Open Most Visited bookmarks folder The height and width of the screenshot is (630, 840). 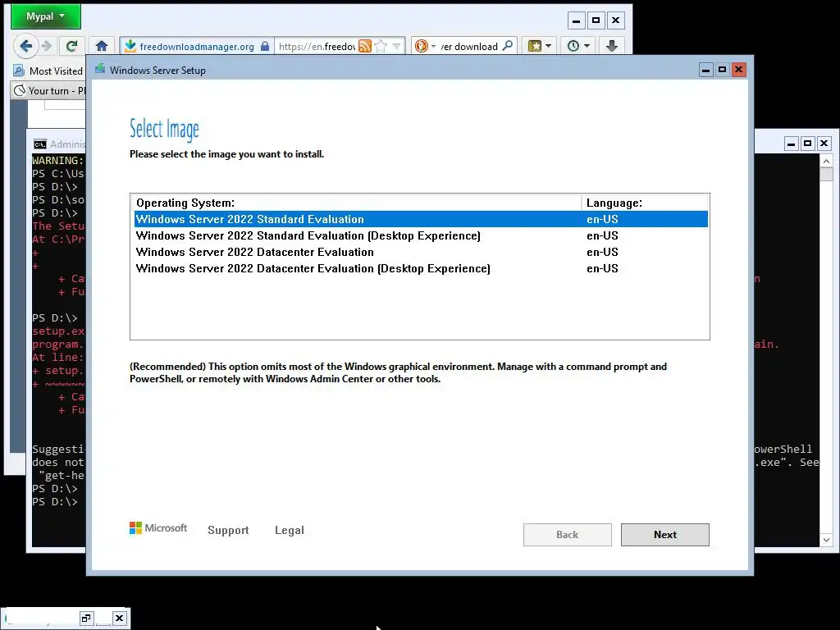point(48,71)
